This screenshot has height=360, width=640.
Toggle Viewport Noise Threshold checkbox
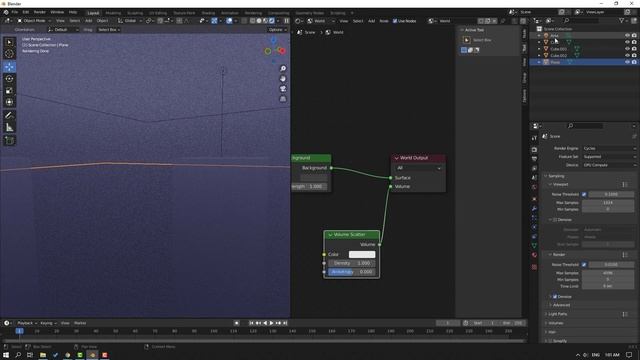click(x=584, y=194)
